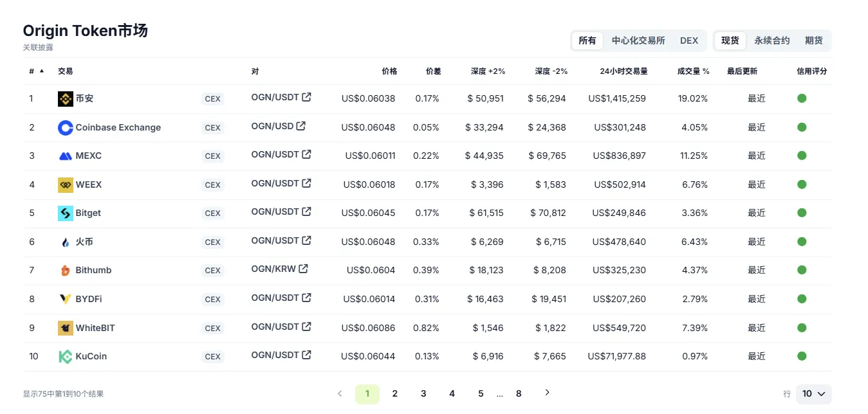868x414 pixels.
Task: Click the 币安 (Binance) exchange logo icon
Action: 65,99
